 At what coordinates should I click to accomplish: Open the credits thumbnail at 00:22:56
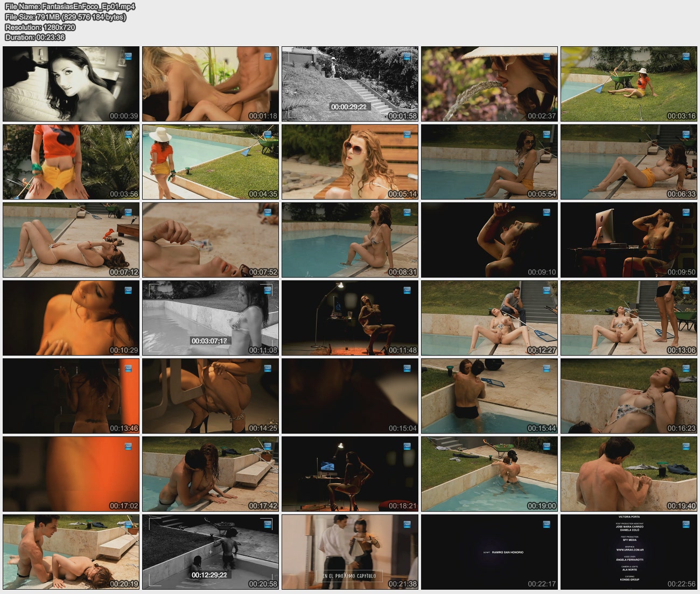pos(629,551)
